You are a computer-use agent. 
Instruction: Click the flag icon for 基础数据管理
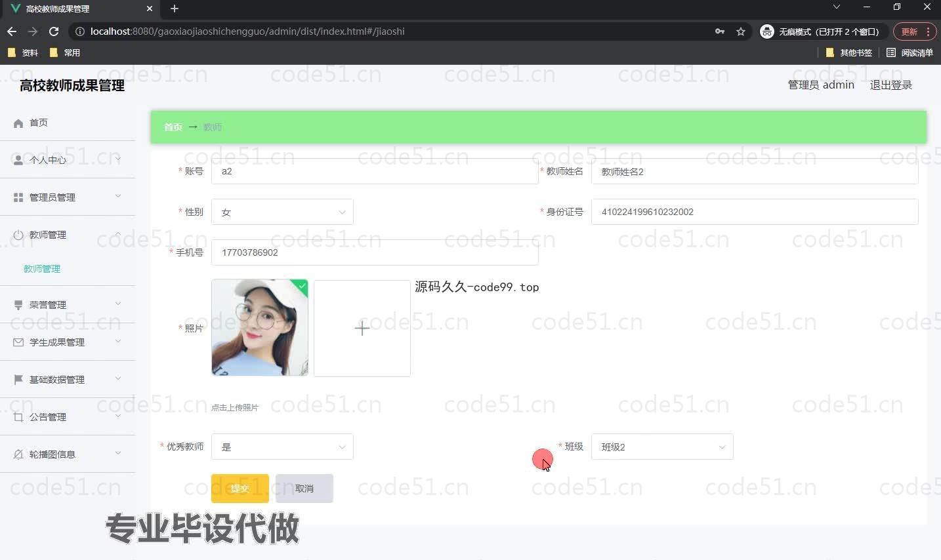[x=18, y=380]
